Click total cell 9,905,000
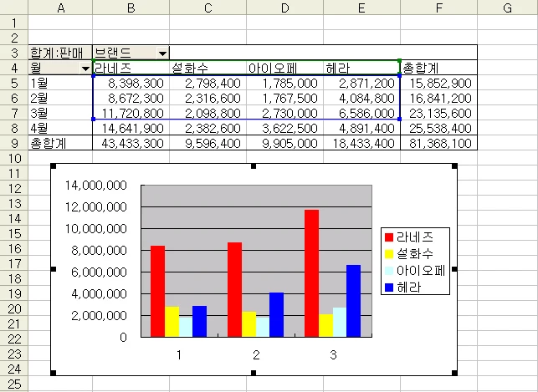The width and height of the screenshot is (538, 392). pyautogui.click(x=284, y=143)
